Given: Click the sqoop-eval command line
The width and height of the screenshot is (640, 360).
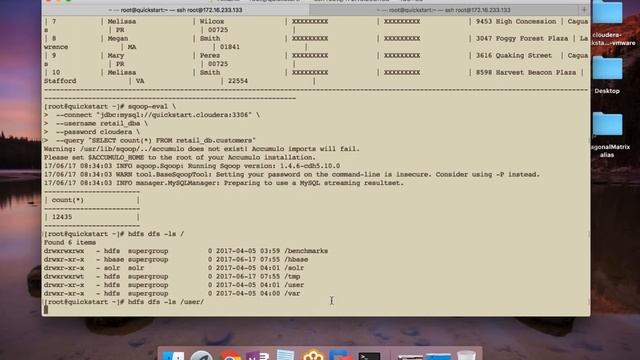Looking at the screenshot, I should click(x=110, y=107).
